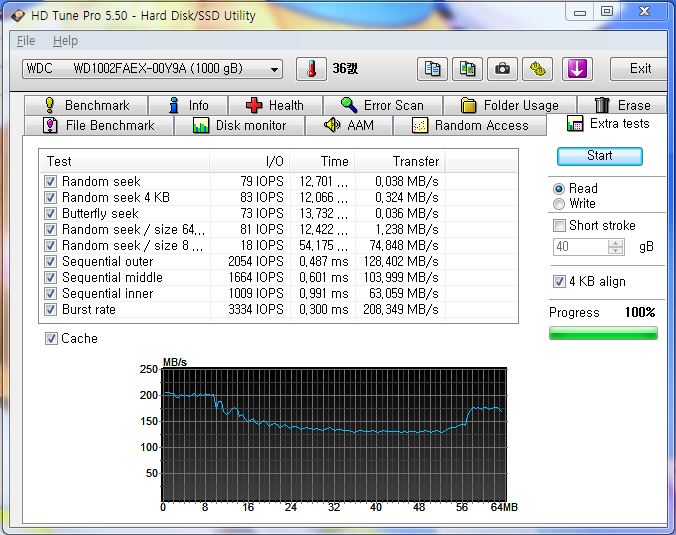
Task: Toggle the Cache checkbox
Action: click(x=51, y=339)
